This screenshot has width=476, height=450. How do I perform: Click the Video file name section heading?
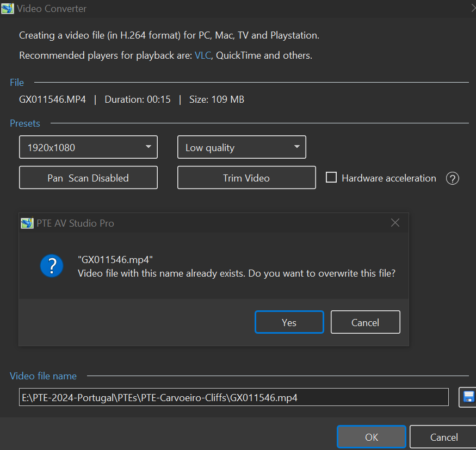click(x=43, y=376)
